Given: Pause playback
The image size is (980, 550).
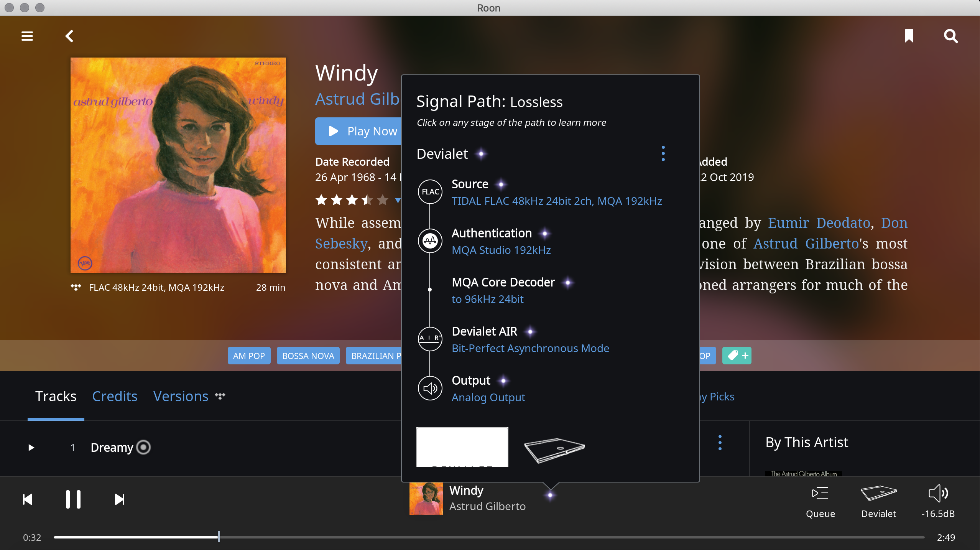Looking at the screenshot, I should pyautogui.click(x=73, y=499).
